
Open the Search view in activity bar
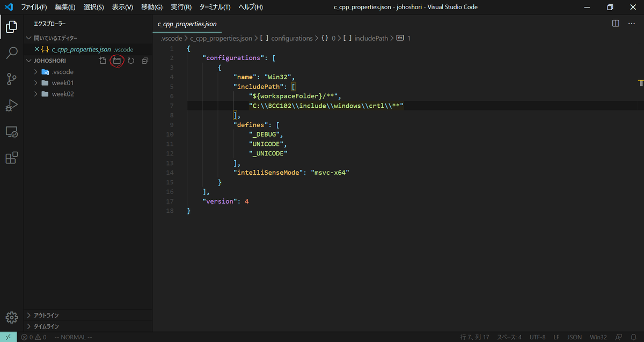(12, 53)
